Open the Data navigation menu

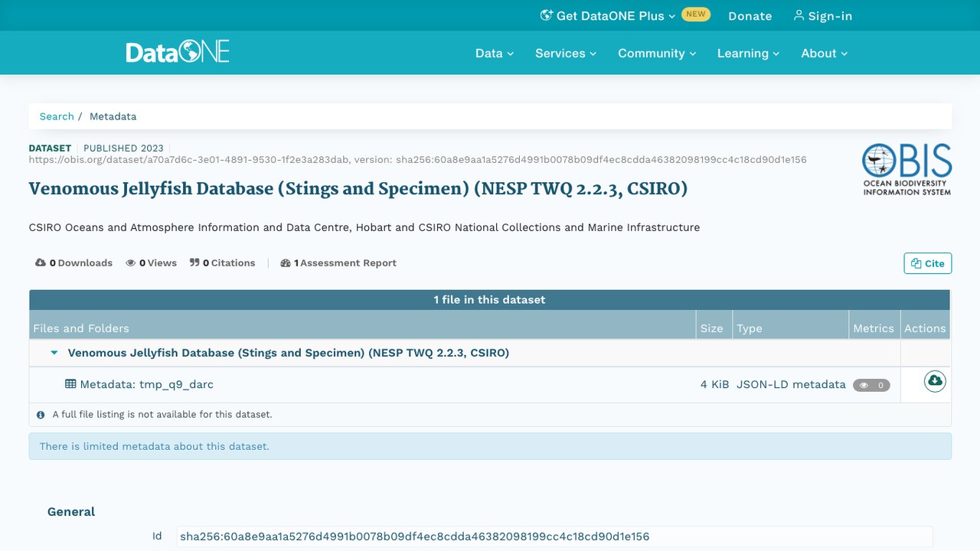tap(495, 53)
